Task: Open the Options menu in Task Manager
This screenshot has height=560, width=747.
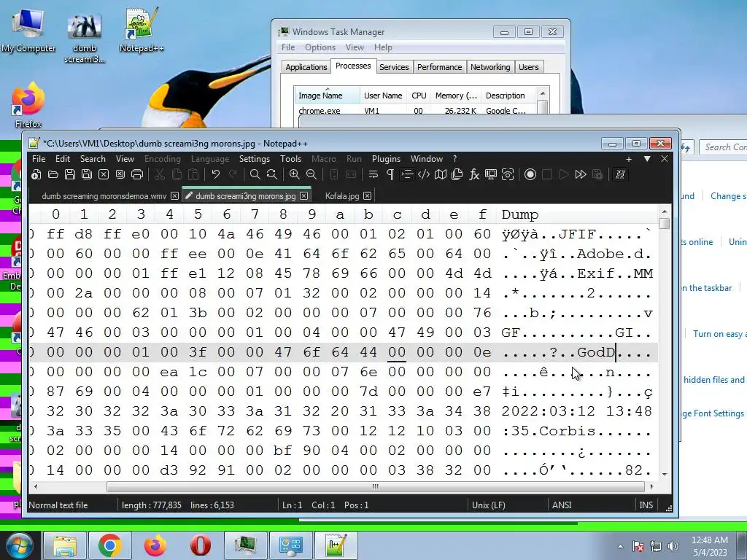Action: tap(320, 47)
